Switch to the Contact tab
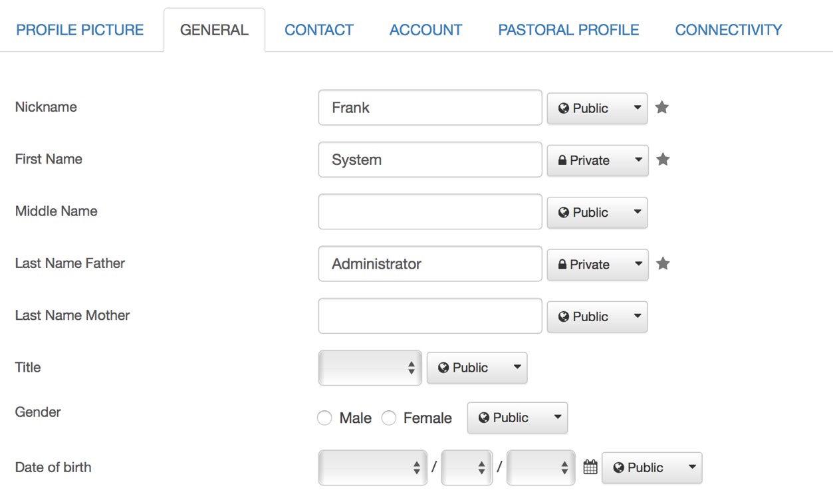This screenshot has width=833, height=504. click(x=319, y=30)
